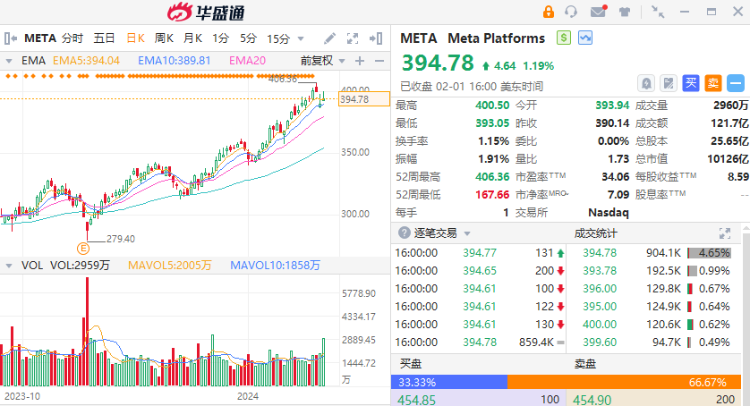Click the Nasdaq exchange value
Viewport: 750px width, 406px height.
(608, 212)
